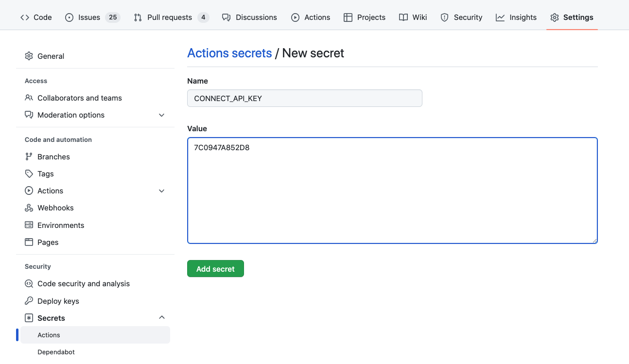
Task: Click the Deploy keys key icon
Action: tap(29, 301)
